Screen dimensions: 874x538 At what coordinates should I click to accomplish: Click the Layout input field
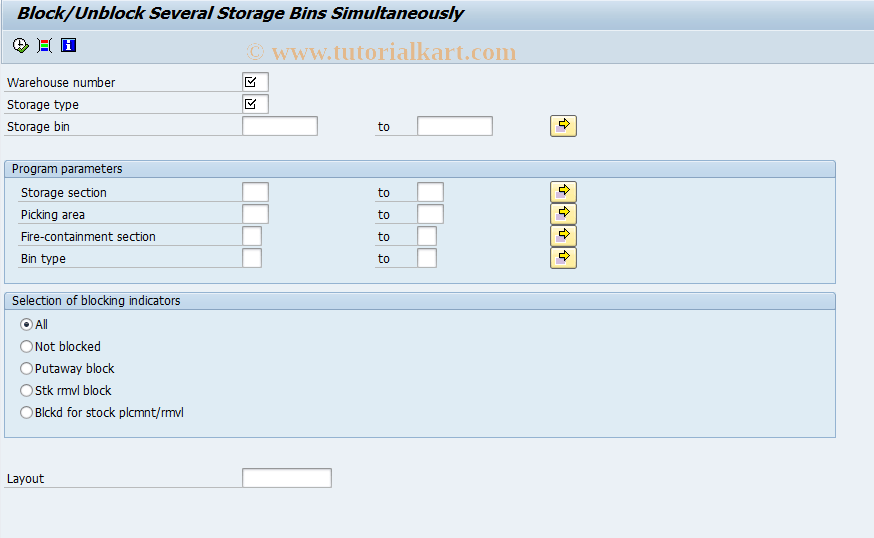click(287, 478)
